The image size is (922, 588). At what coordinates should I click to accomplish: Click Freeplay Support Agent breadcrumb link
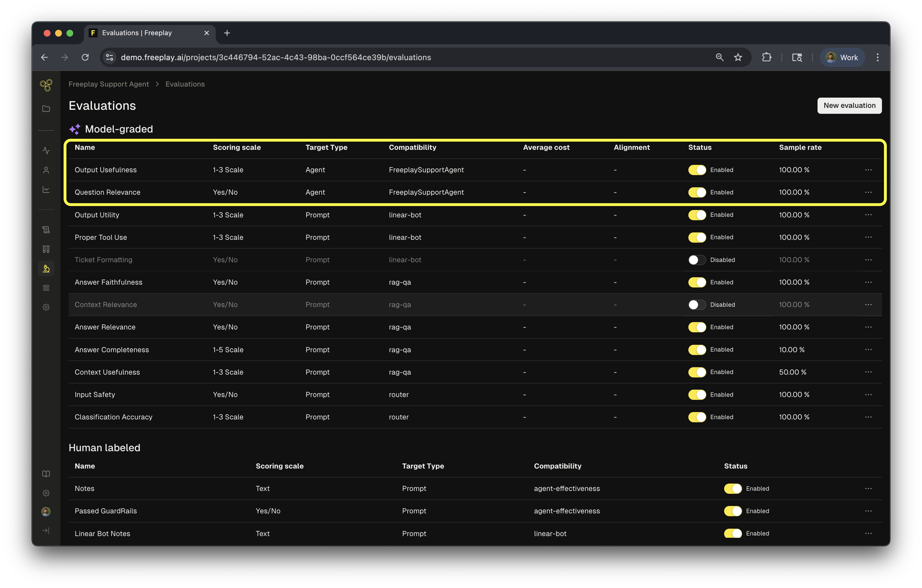(109, 84)
